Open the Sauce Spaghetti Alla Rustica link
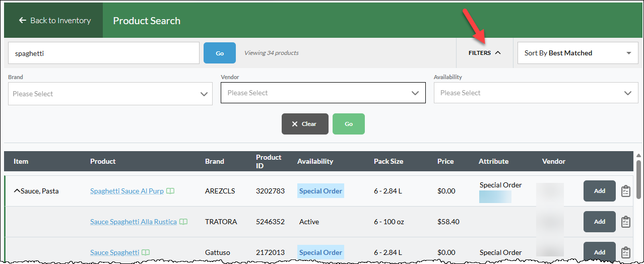644x264 pixels. (x=134, y=222)
